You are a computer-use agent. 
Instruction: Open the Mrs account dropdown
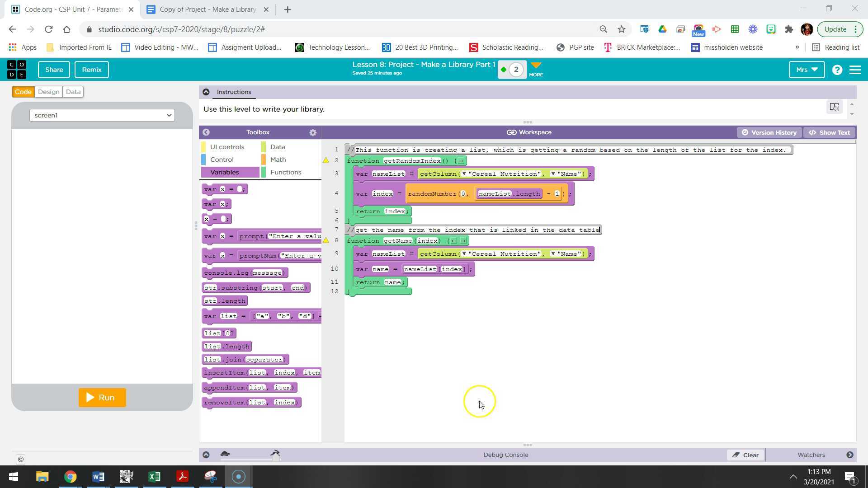807,70
